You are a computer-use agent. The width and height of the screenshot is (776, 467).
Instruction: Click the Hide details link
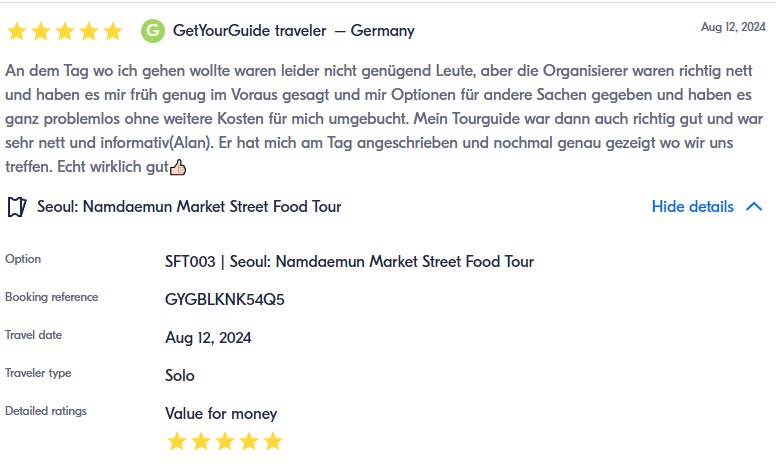(x=692, y=207)
